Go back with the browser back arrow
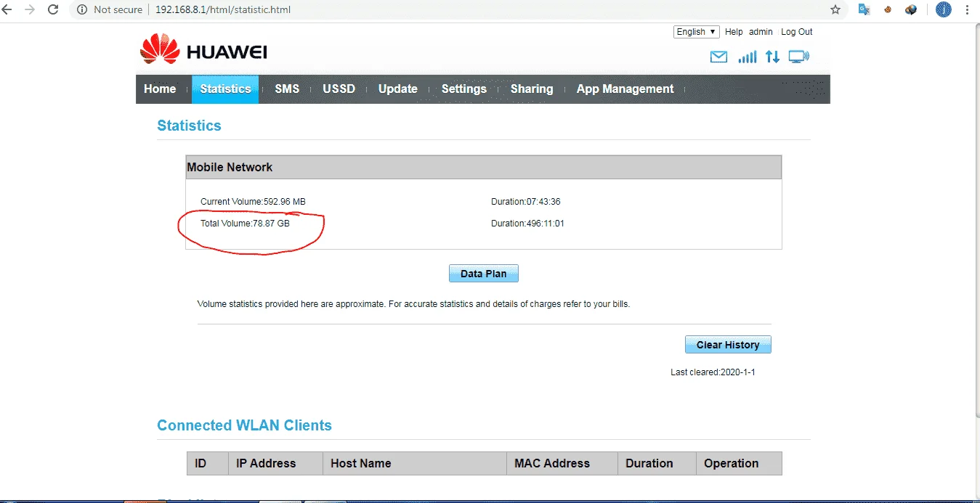This screenshot has width=980, height=503. pos(7,10)
